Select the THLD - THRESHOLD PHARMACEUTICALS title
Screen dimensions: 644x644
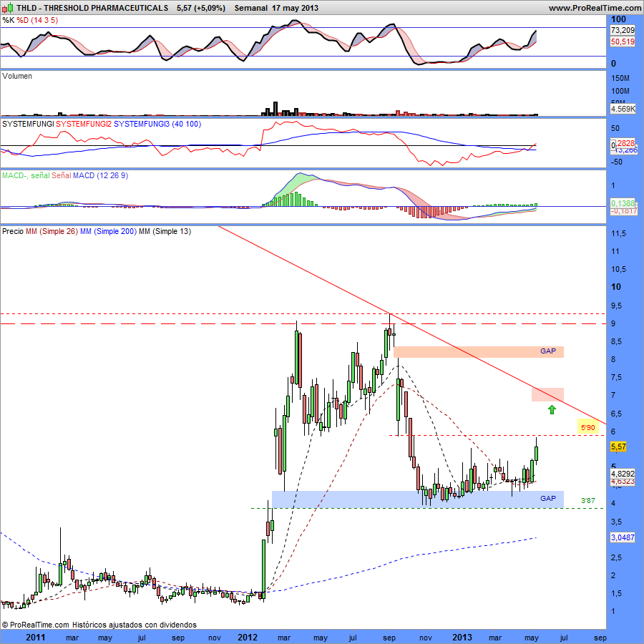[x=92, y=8]
